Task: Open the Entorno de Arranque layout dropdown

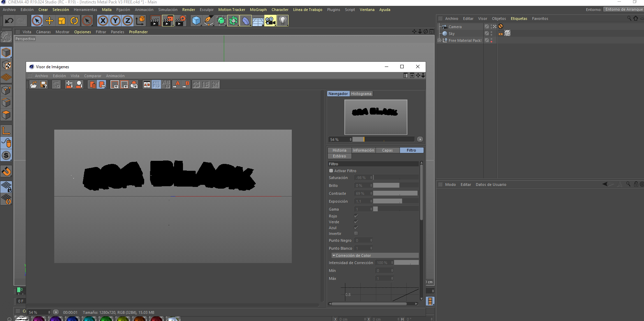Action: click(623, 10)
